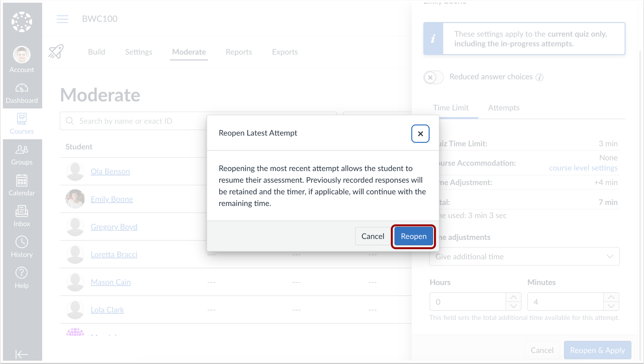Open Inbox in global navigation
Image resolution: width=644 pixels, height=364 pixels.
tap(22, 216)
